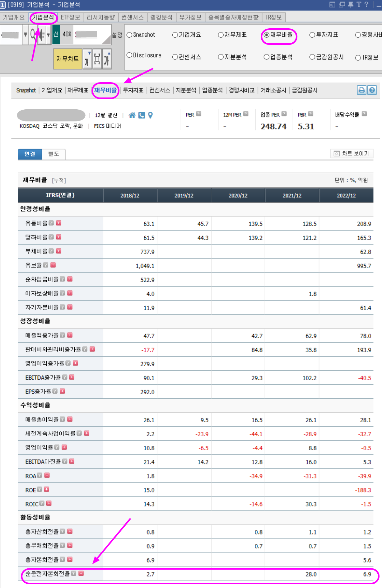The image size is (382, 588).
Task: Expand the ROA row details
Action: click(x=47, y=475)
